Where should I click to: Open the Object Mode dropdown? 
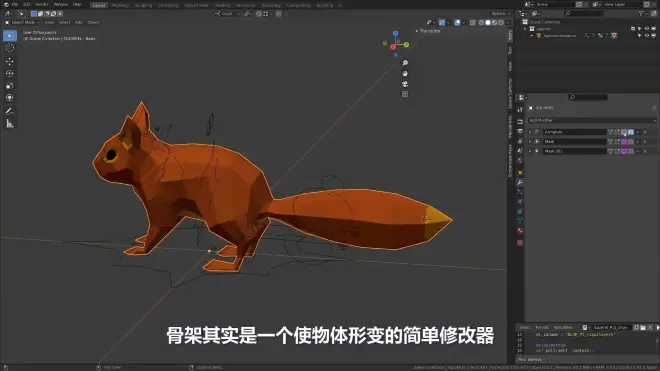22,22
